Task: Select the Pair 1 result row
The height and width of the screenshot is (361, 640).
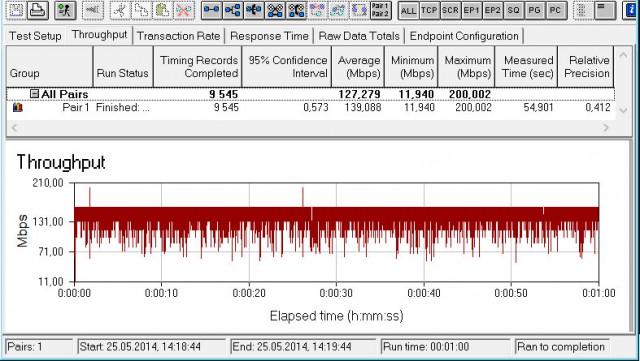Action: tap(311, 107)
